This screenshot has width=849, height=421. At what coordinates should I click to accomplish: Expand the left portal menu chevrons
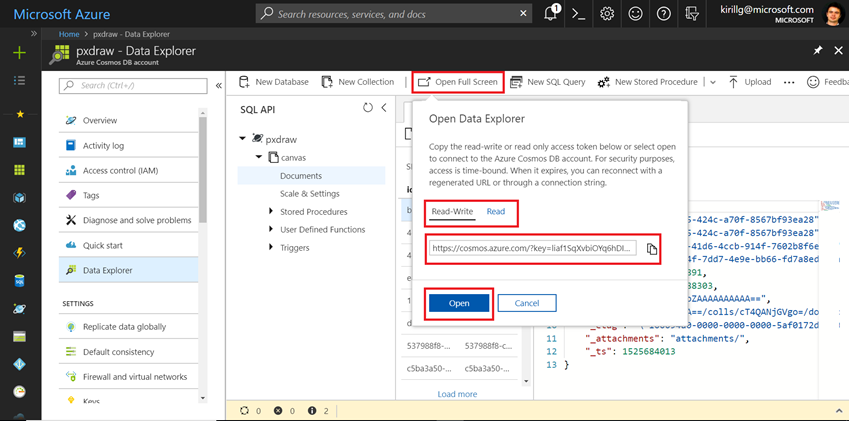[34, 34]
